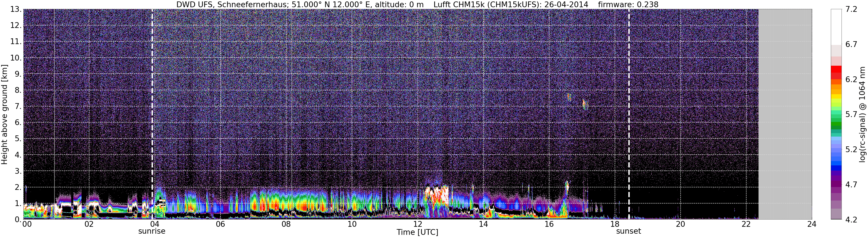Click the 'Lufft CHM15k (CHM15kUFS): 26-04-2014' title text
868x238 pixels.
(x=511, y=4)
